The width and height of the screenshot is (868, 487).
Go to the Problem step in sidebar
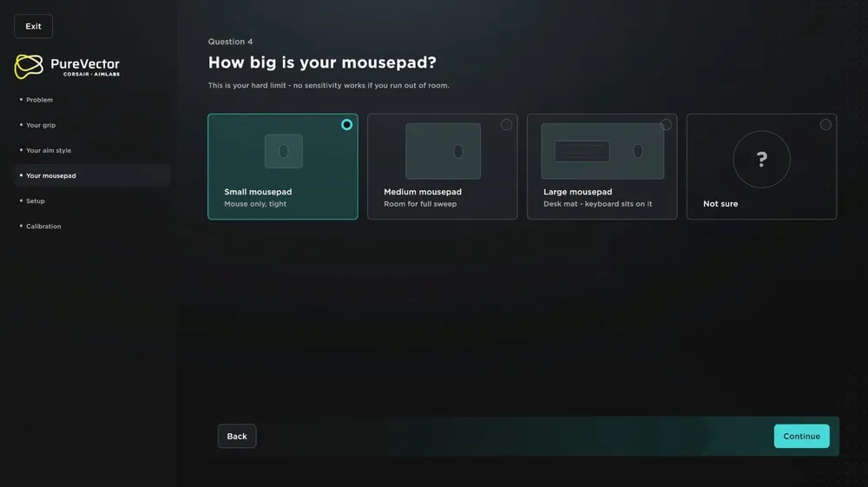point(92,100)
